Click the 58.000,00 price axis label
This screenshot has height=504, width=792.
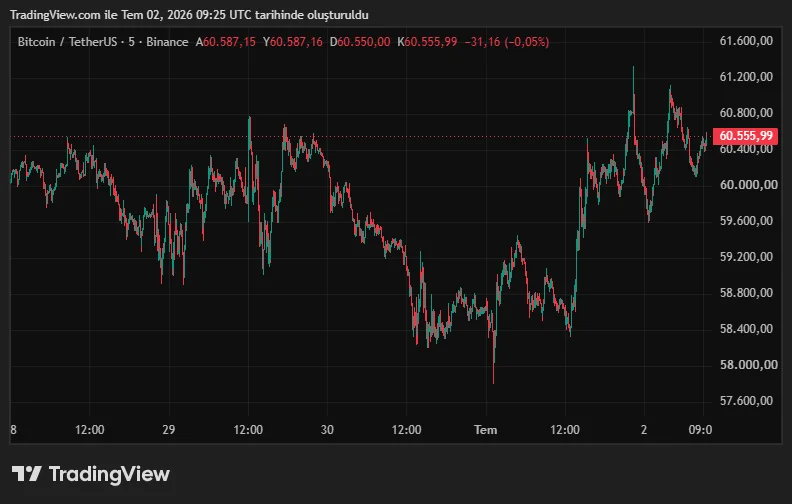[x=748, y=365]
